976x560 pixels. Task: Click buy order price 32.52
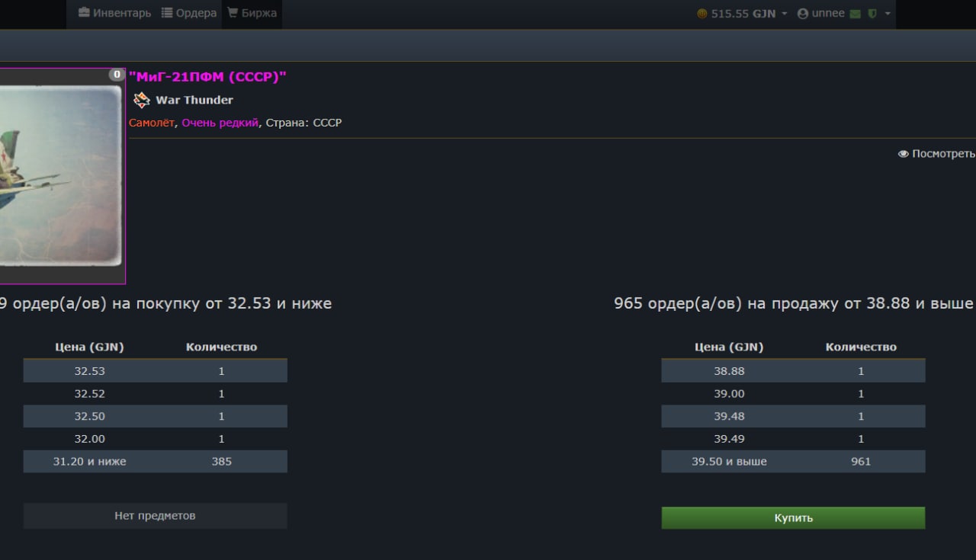90,394
